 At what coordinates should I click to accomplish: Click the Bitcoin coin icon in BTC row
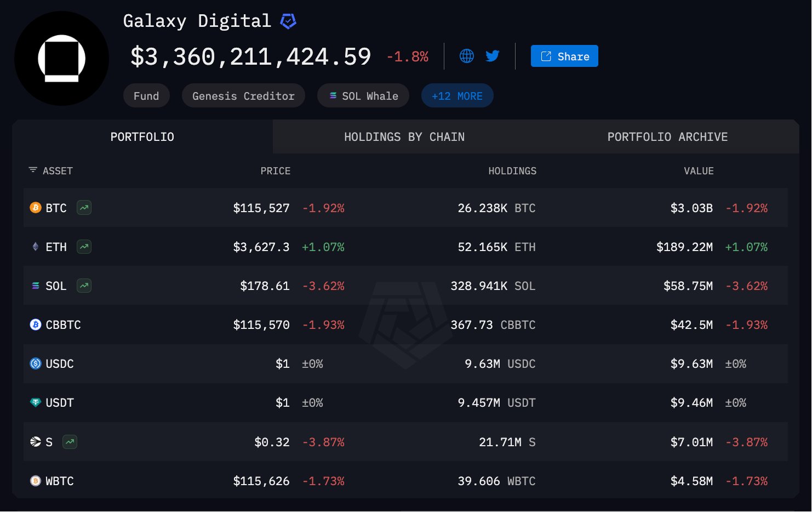pos(36,208)
